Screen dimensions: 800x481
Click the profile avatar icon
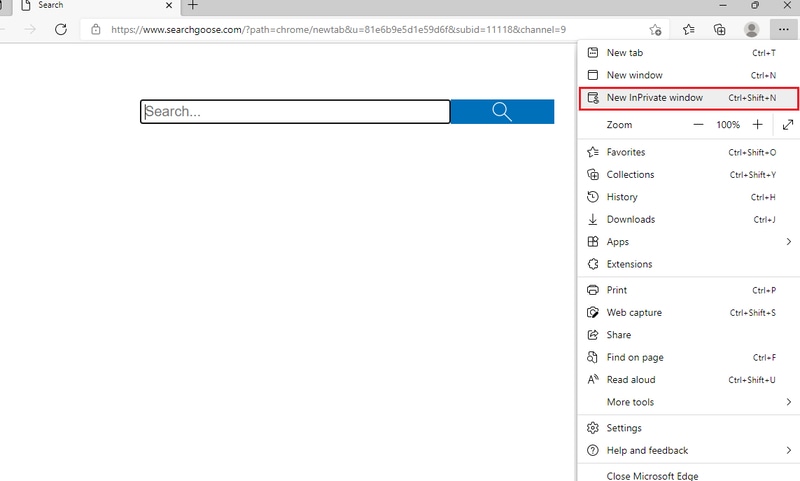[751, 30]
